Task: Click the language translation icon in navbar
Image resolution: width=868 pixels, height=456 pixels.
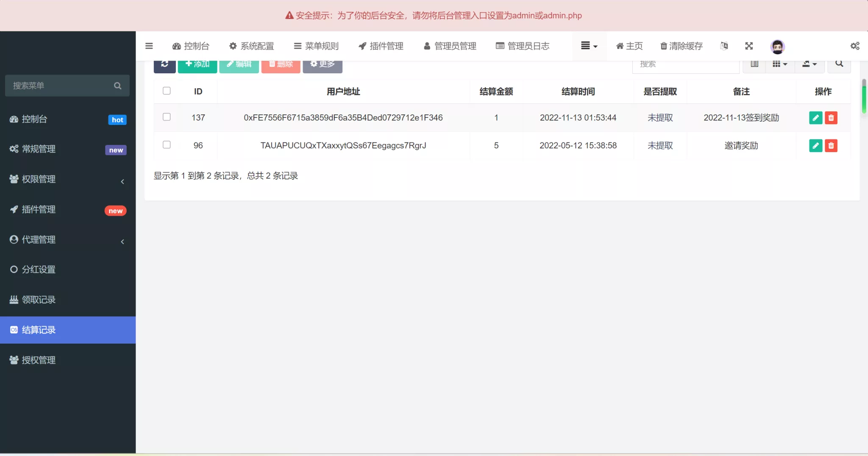Action: [x=723, y=46]
